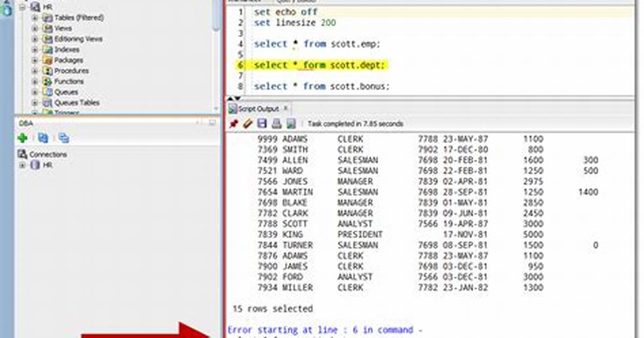Click the first blue icon after the green plus
The width and height of the screenshot is (644, 338).
(x=43, y=138)
